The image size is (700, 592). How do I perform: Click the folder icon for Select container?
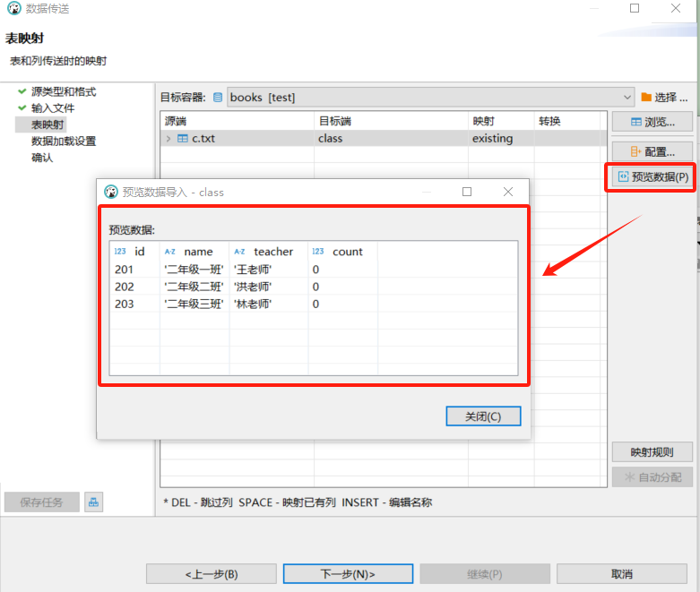point(645,97)
